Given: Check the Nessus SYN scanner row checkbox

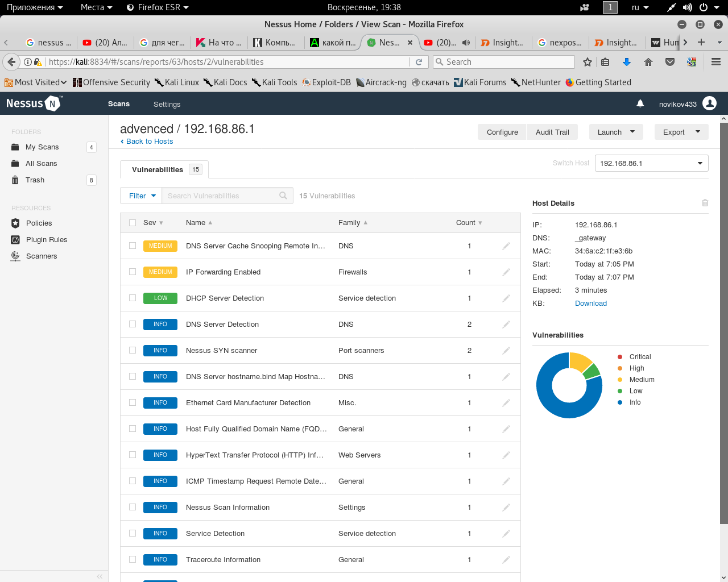Looking at the screenshot, I should [133, 351].
